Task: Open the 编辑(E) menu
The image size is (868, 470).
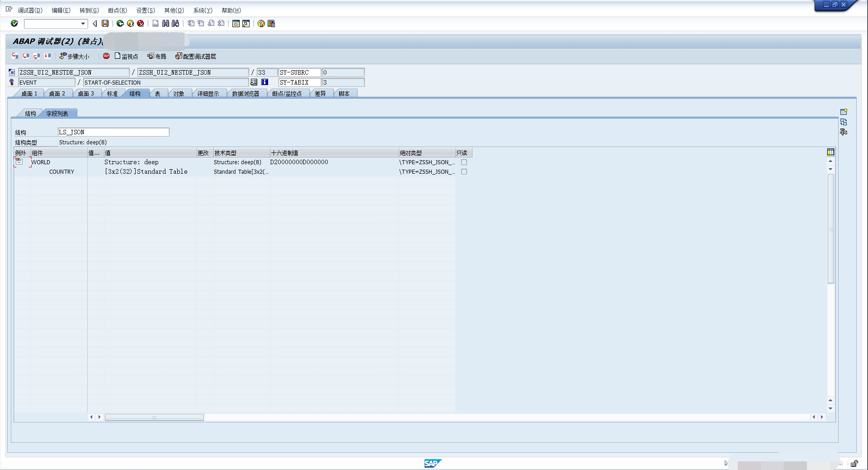Action: (x=61, y=10)
